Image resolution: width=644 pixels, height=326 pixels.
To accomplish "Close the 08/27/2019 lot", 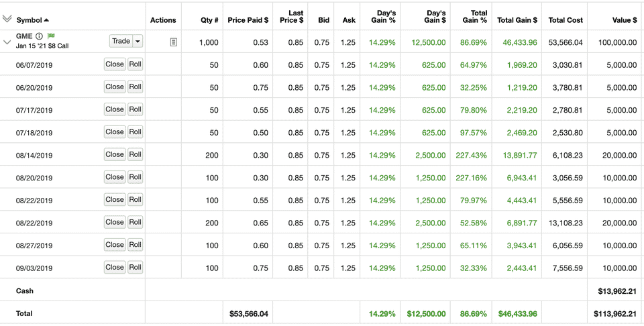I will coord(115,245).
